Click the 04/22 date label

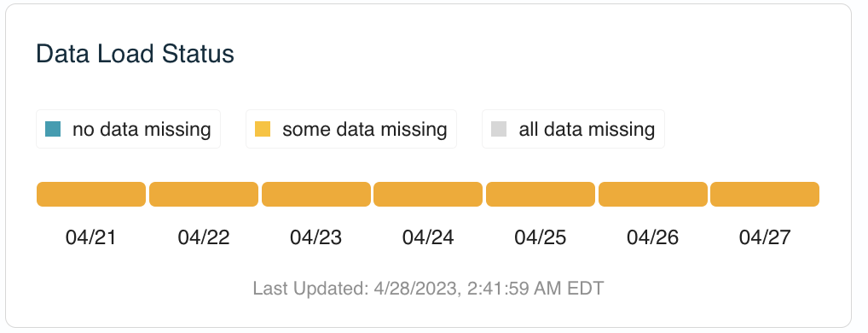(x=204, y=237)
